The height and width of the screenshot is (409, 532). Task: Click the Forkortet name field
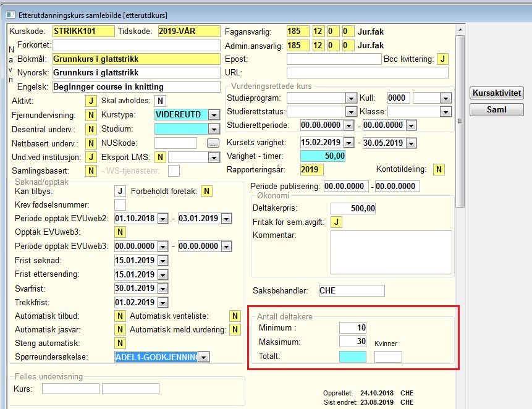137,46
